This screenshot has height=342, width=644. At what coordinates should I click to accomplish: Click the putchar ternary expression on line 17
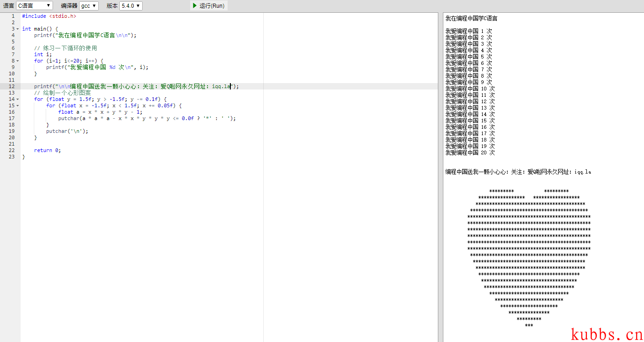click(147, 118)
